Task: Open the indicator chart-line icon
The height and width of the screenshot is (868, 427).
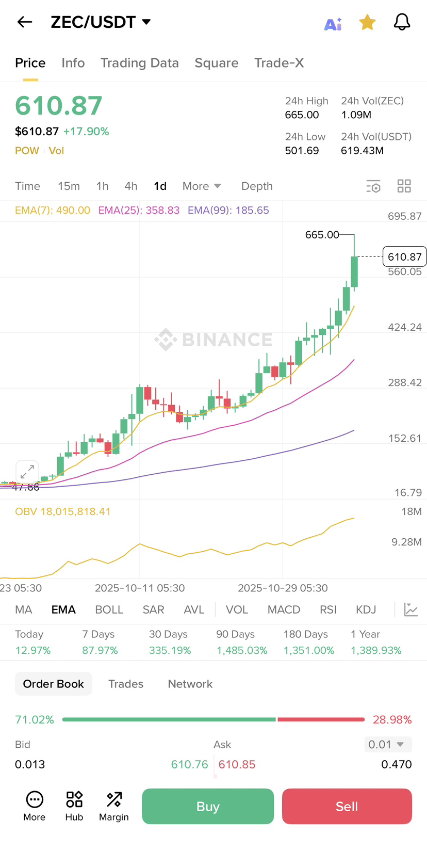Action: point(411,609)
